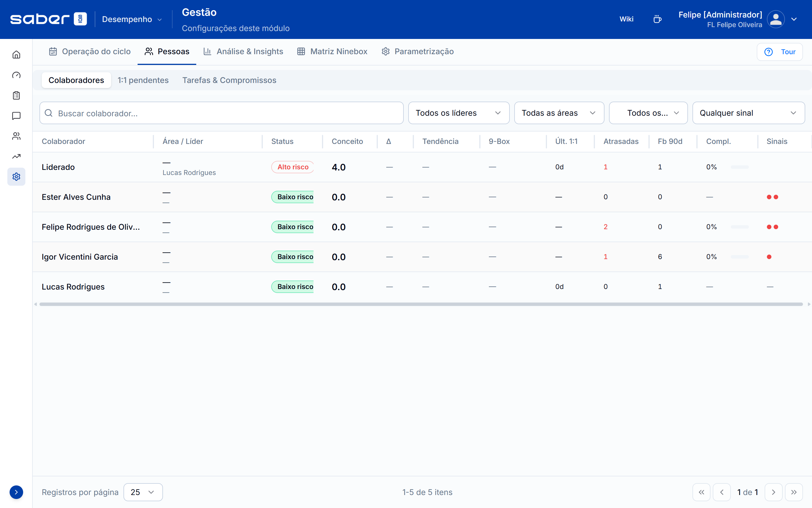The height and width of the screenshot is (508, 812).
Task: Click the Saber logo
Action: 48,19
